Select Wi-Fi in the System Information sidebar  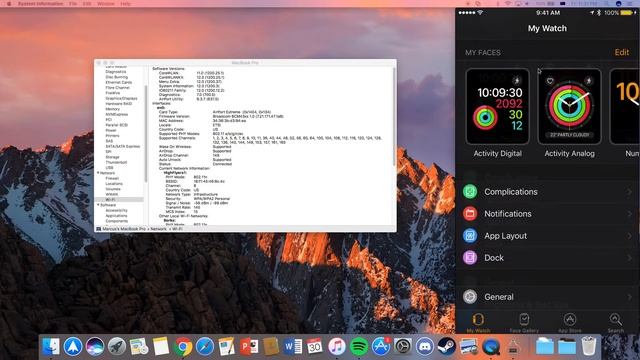pyautogui.click(x=110, y=200)
